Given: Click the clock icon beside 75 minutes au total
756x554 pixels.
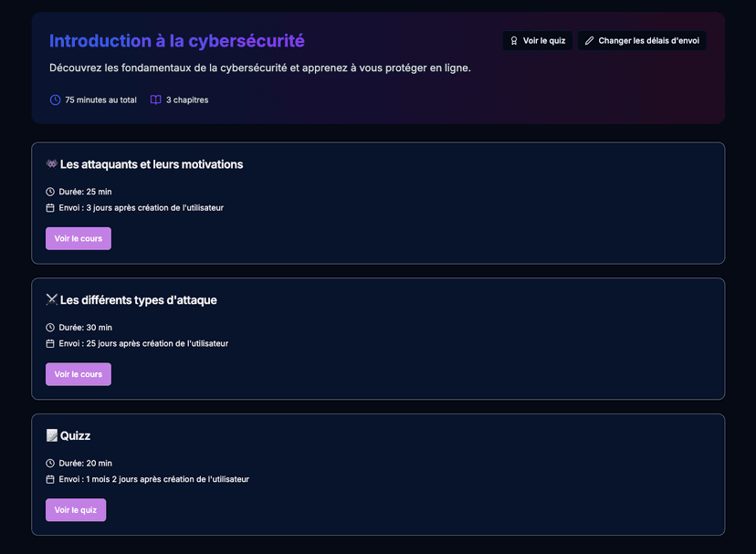Looking at the screenshot, I should click(x=56, y=99).
